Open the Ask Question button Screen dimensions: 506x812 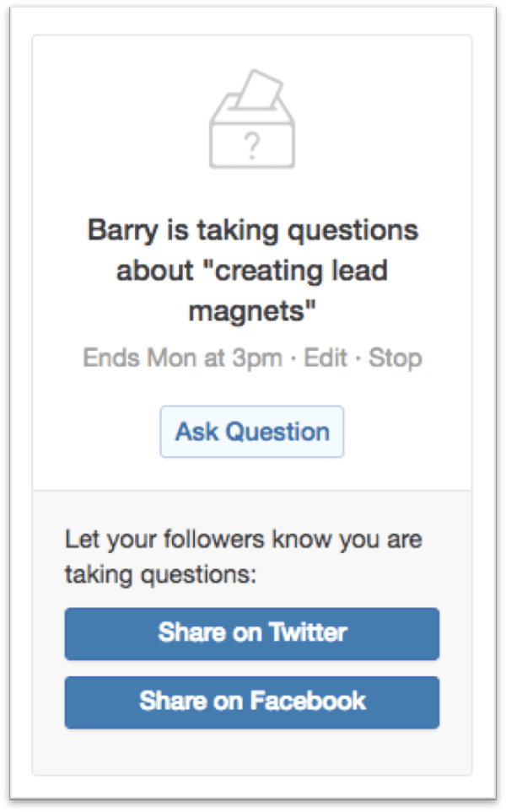252,432
